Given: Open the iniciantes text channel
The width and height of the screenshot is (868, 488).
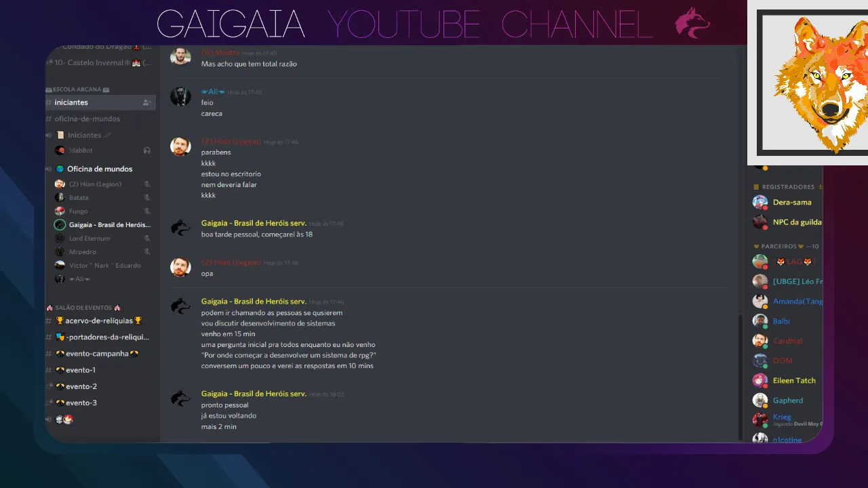Looking at the screenshot, I should click(100, 102).
